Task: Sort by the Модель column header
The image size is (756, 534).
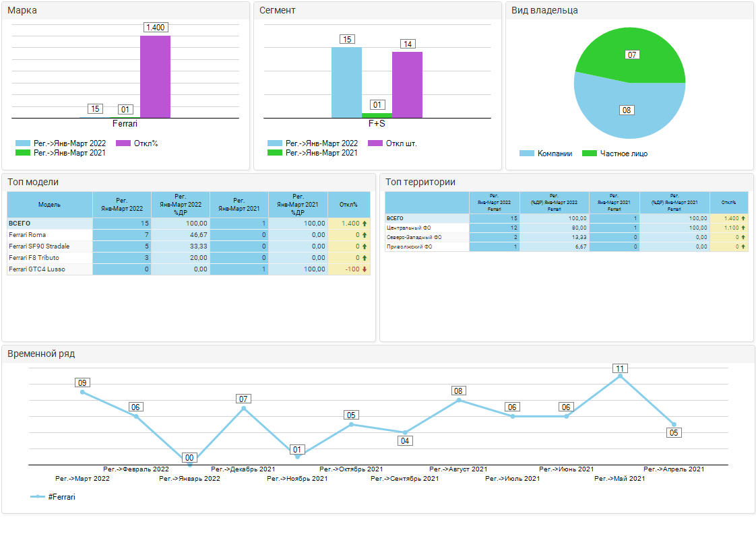Action: coord(50,205)
